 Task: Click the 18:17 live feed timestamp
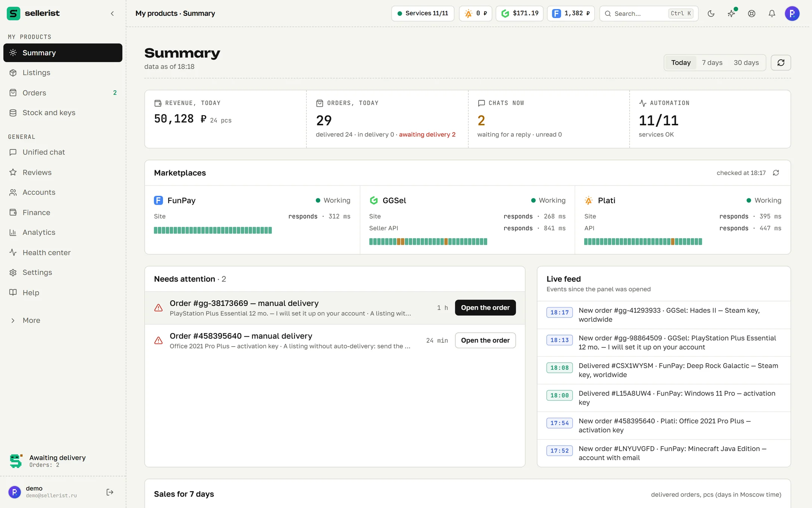click(x=559, y=312)
